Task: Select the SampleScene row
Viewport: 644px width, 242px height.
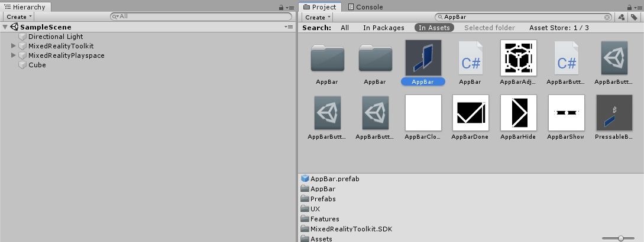Action: (x=148, y=27)
